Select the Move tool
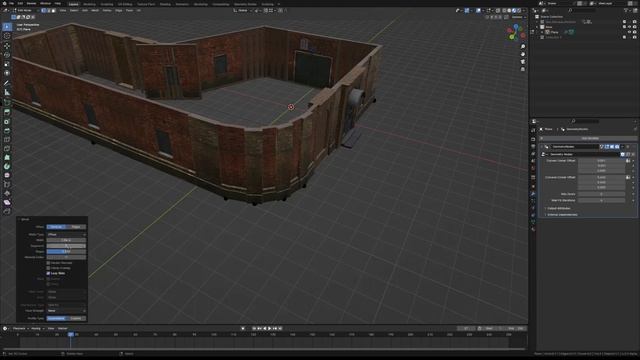640x360 pixels. [x=7, y=46]
